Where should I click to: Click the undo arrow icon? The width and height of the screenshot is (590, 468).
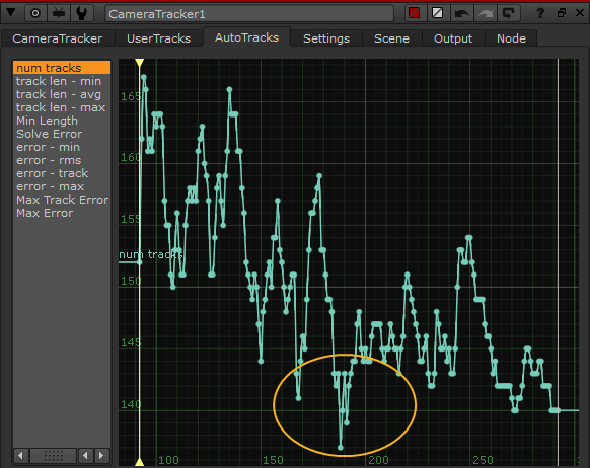[x=461, y=14]
